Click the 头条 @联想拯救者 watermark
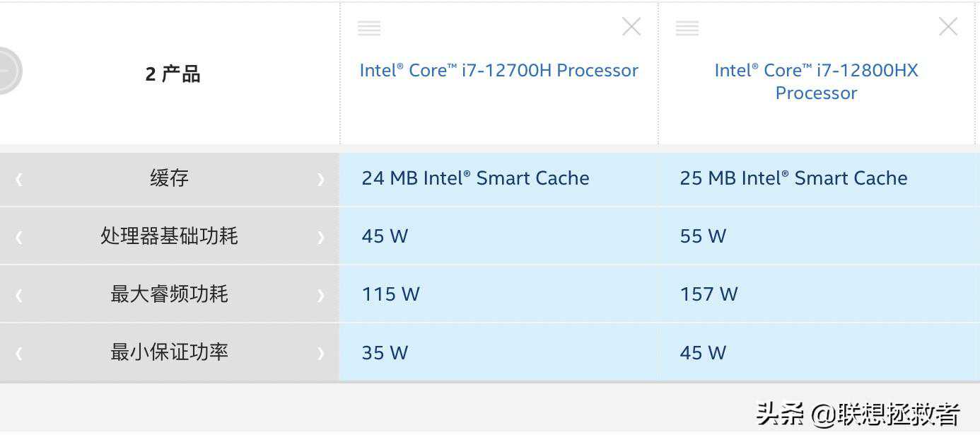Viewport: 980px width, 440px height. click(x=857, y=414)
